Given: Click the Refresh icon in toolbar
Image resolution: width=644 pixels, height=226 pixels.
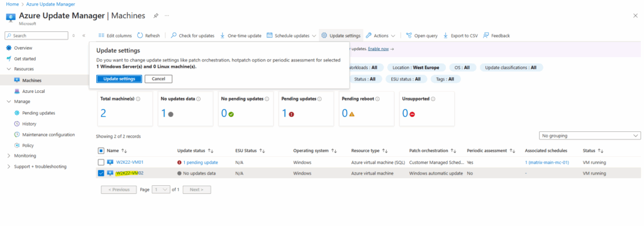Looking at the screenshot, I should pyautogui.click(x=140, y=36).
